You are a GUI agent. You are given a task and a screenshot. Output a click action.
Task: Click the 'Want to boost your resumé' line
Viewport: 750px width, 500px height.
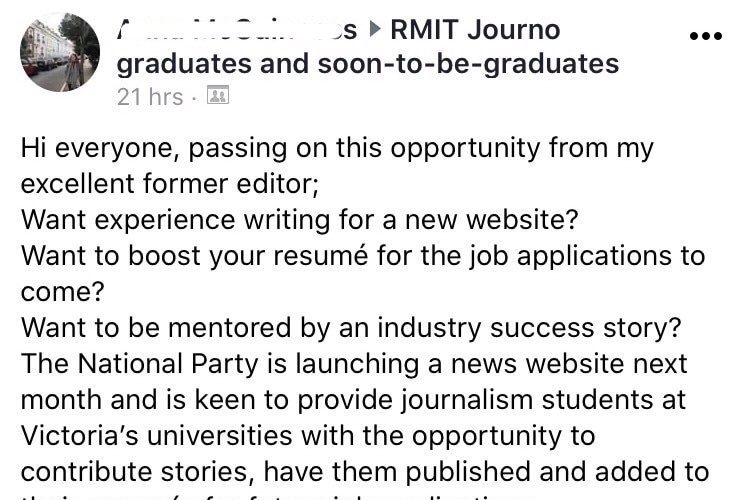[363, 256]
